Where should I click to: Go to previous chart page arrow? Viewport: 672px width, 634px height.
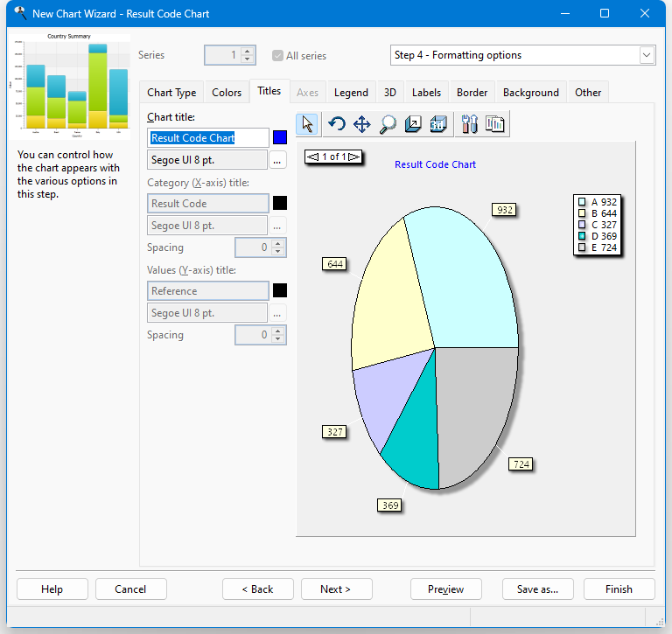313,157
